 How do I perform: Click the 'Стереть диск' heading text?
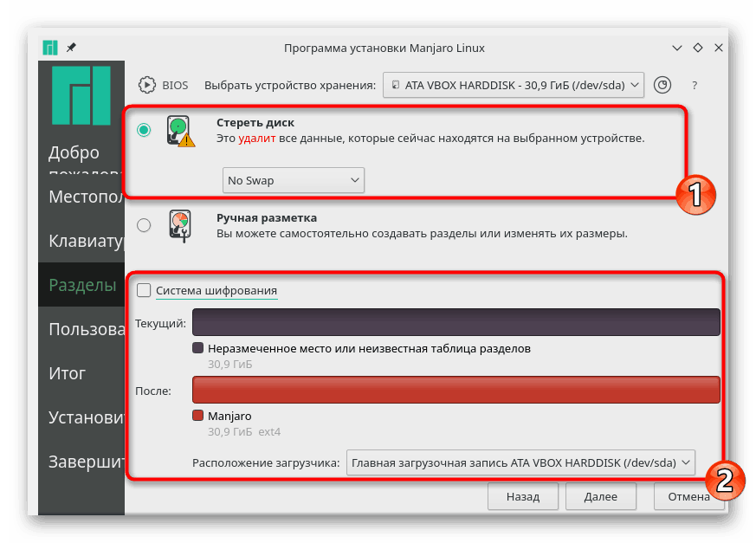click(x=255, y=122)
